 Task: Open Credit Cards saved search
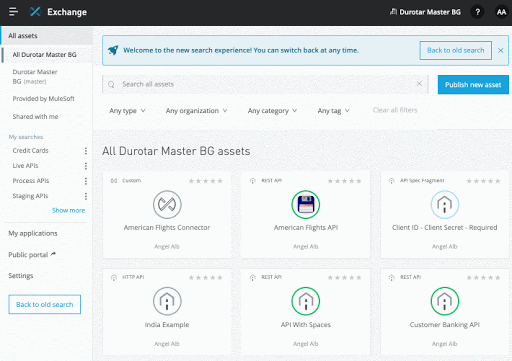click(30, 151)
